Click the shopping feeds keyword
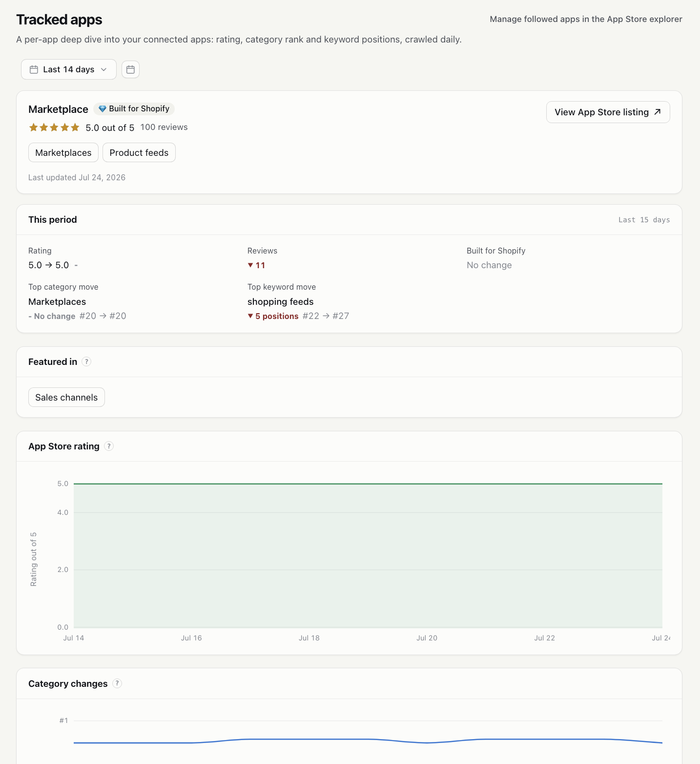The height and width of the screenshot is (764, 700). [281, 301]
